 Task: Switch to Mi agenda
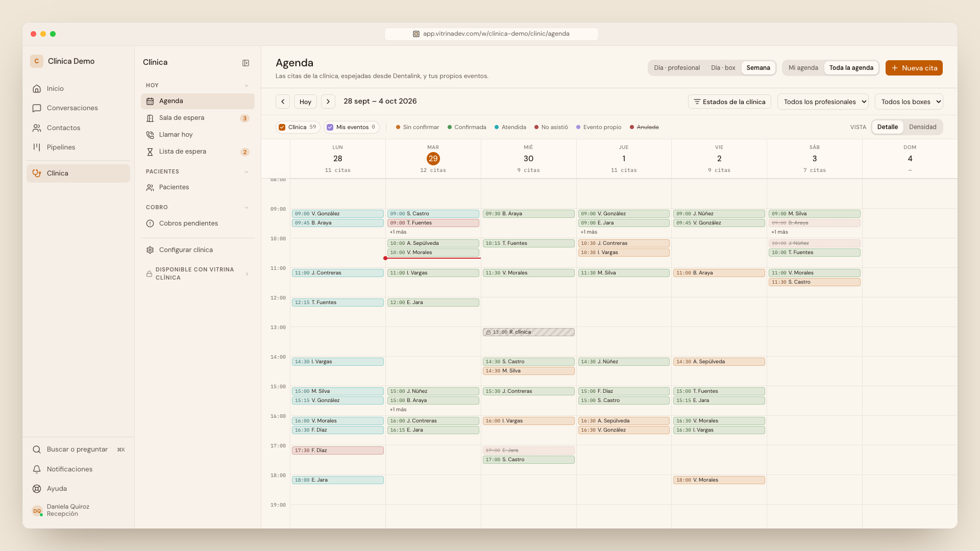(803, 68)
